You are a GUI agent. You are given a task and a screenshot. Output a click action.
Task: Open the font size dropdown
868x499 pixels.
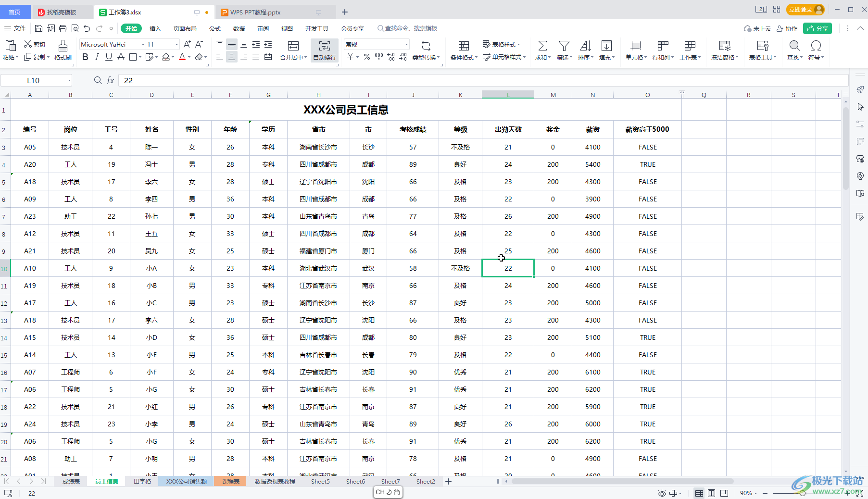(176, 44)
